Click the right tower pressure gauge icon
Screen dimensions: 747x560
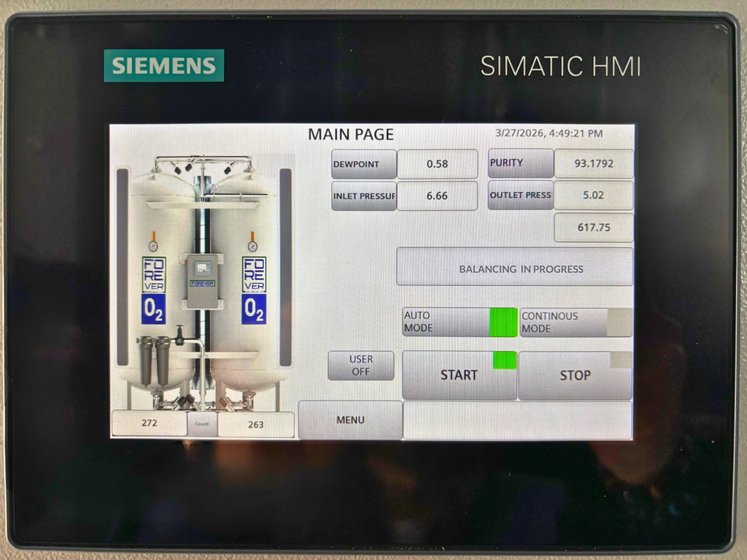[x=253, y=246]
